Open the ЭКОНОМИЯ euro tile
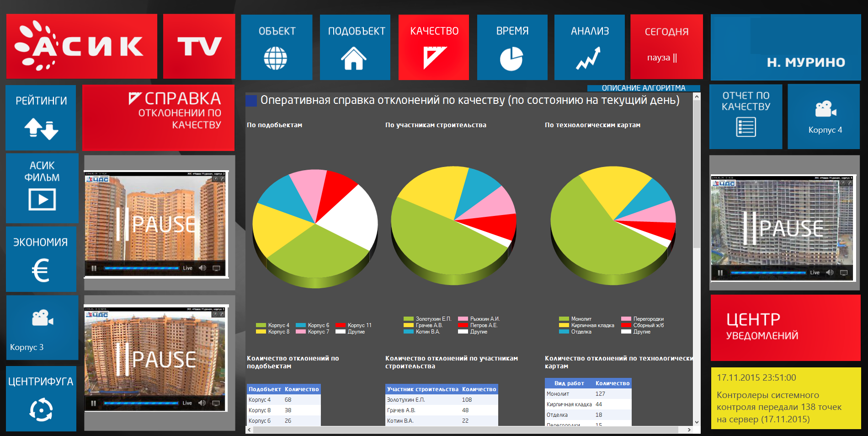Viewport: 868px width, 436px height. (41, 259)
